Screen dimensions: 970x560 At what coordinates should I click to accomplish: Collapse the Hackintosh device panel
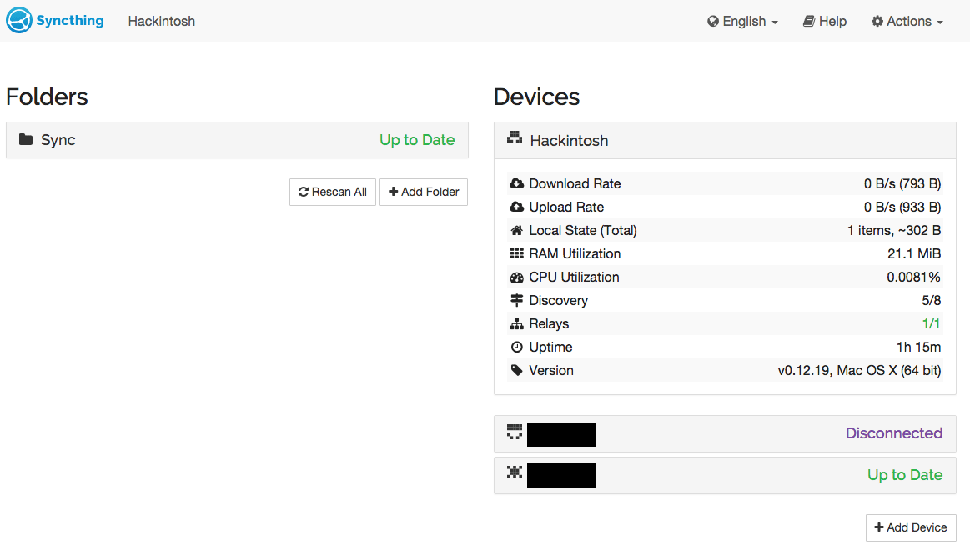pos(725,140)
